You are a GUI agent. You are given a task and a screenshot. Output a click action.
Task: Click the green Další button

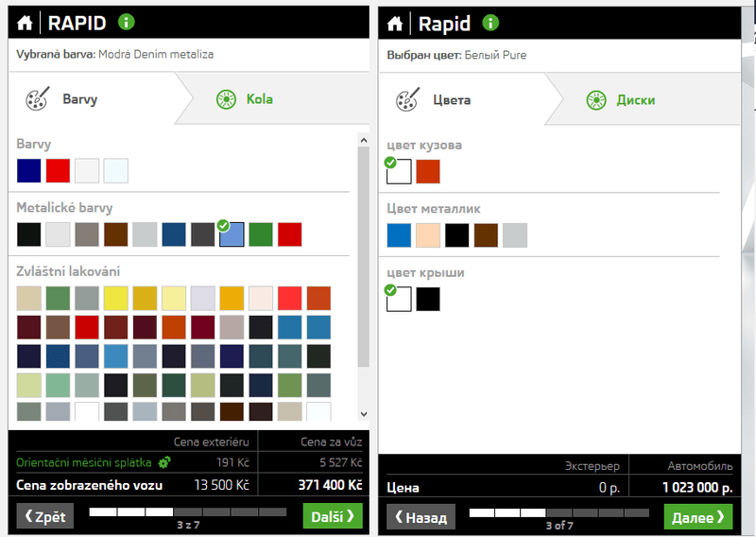point(333,516)
